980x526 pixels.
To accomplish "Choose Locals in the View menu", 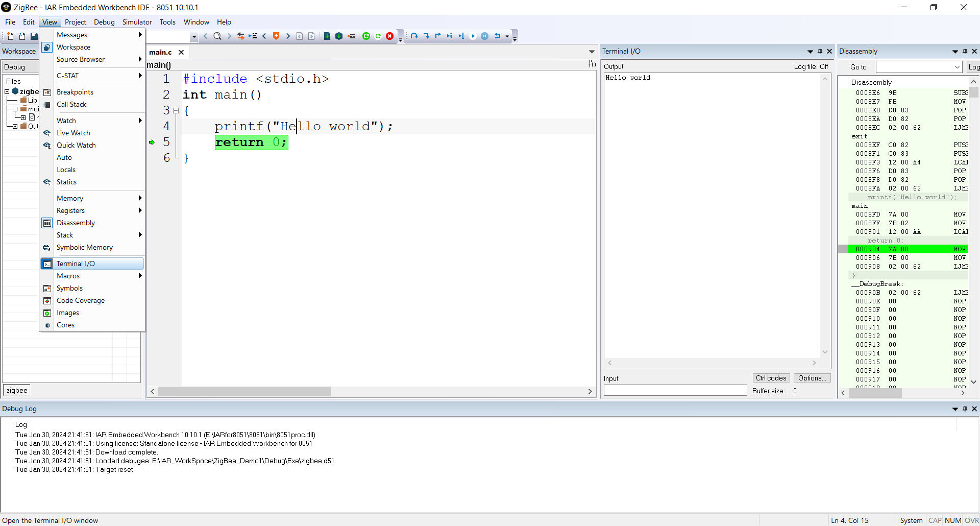I will click(x=92, y=170).
